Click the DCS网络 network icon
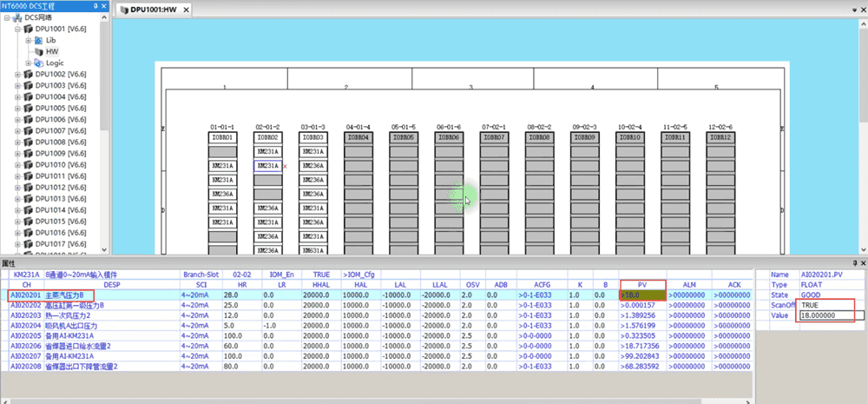The height and width of the screenshot is (404, 868). (17, 17)
